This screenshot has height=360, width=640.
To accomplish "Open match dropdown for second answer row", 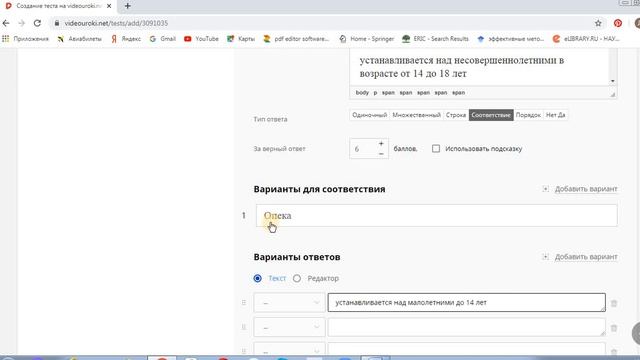I will click(x=289, y=327).
